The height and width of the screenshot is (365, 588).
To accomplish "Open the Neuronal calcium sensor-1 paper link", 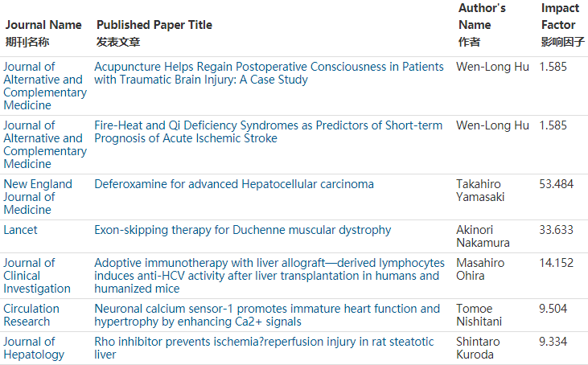I will (x=267, y=315).
